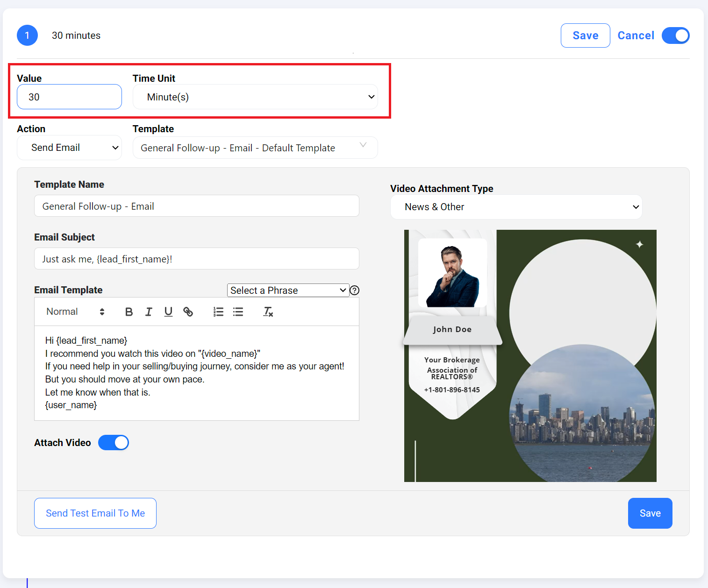Insert a link using the link icon
Image resolution: width=708 pixels, height=588 pixels.
[188, 312]
